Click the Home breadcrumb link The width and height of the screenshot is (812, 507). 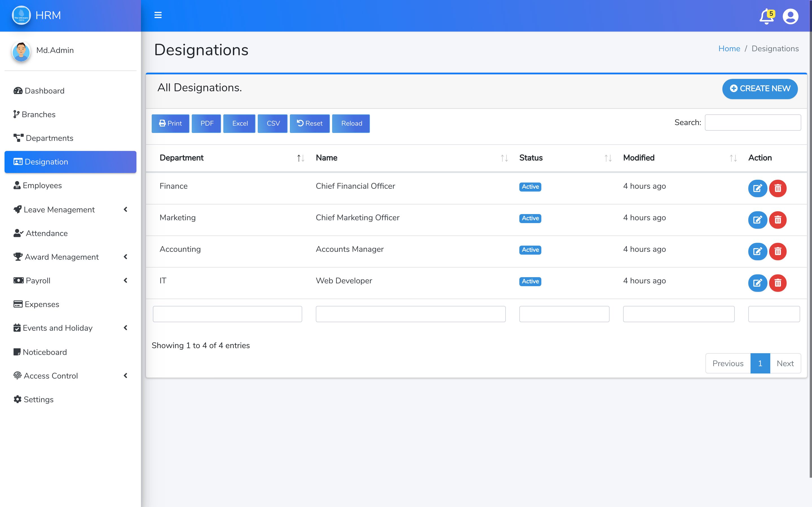[x=729, y=49]
